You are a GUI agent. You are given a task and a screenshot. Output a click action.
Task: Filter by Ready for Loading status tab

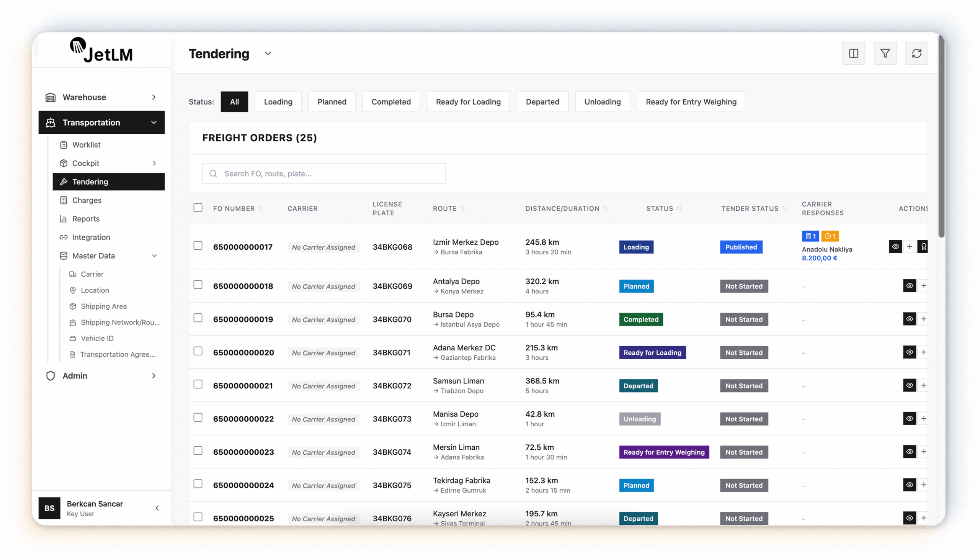point(468,102)
